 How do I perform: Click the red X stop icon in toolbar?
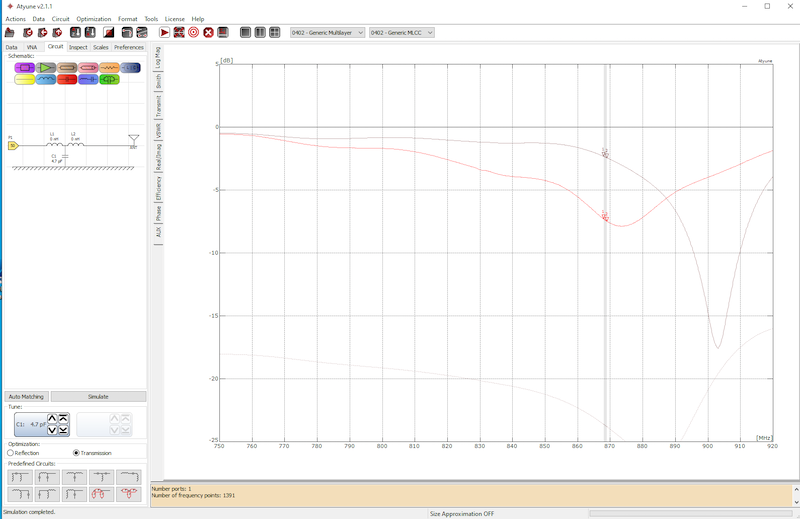[x=208, y=33]
